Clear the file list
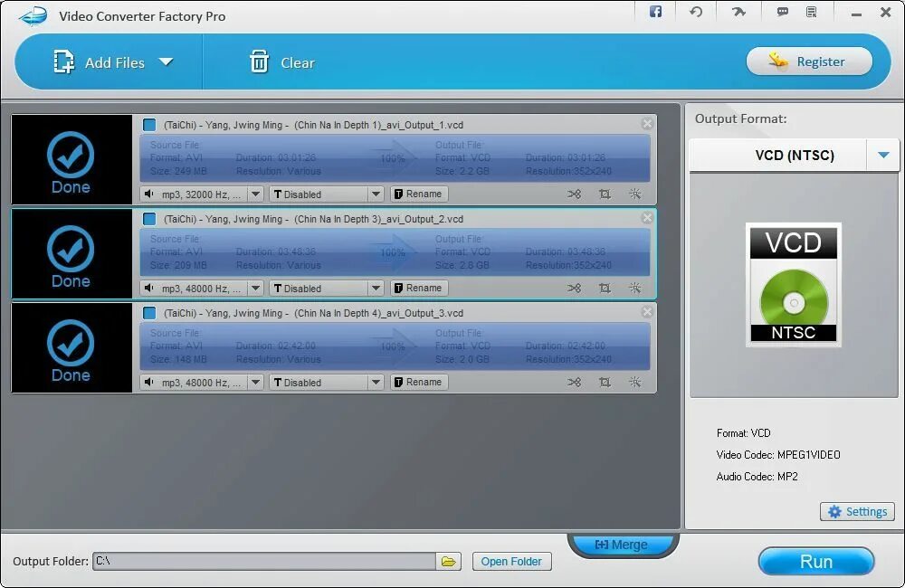This screenshot has width=905, height=588. pyautogui.click(x=281, y=62)
